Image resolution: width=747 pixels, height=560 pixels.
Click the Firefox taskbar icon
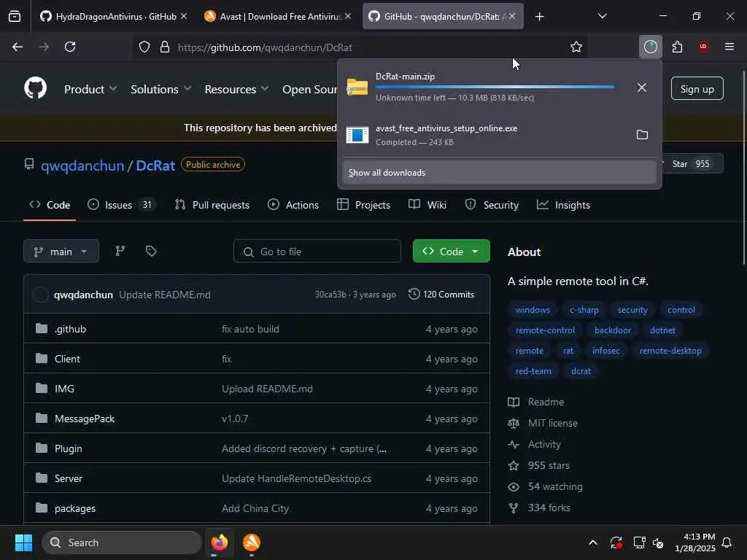click(x=220, y=542)
